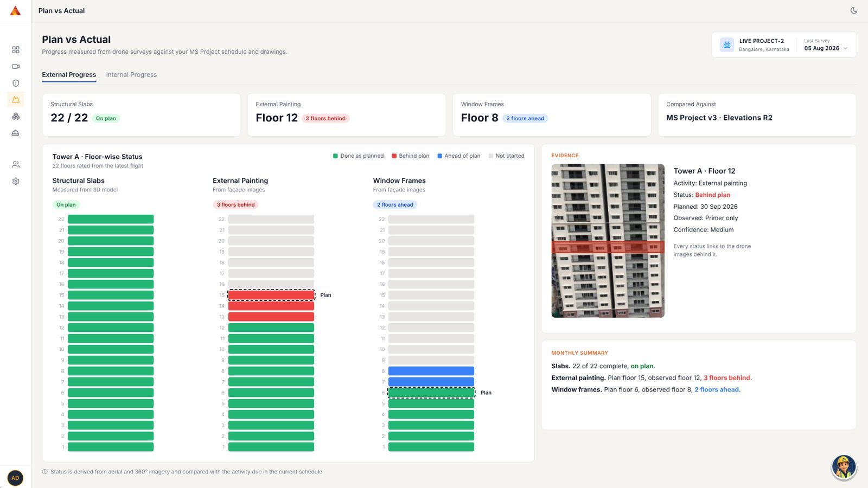Select External Painting floor 12 green bar
The height and width of the screenshot is (488, 868).
tap(271, 328)
